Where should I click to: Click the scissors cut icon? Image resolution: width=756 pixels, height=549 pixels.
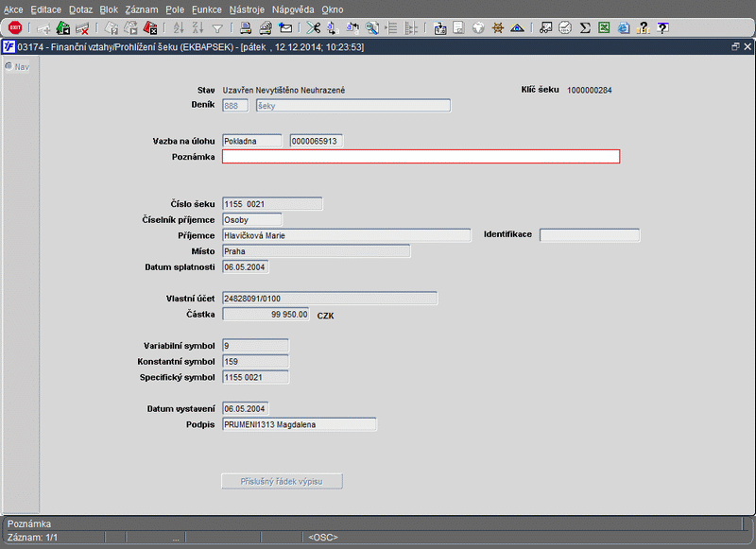[x=314, y=28]
